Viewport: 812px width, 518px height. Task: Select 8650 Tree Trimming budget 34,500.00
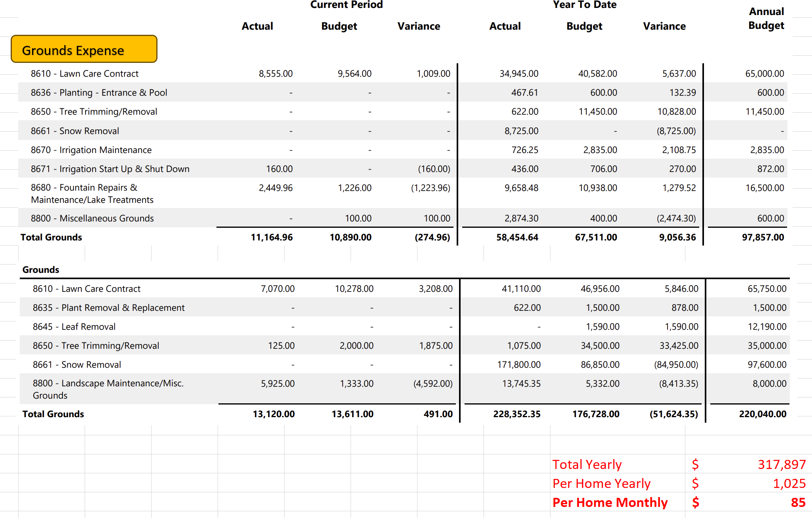pyautogui.click(x=600, y=346)
